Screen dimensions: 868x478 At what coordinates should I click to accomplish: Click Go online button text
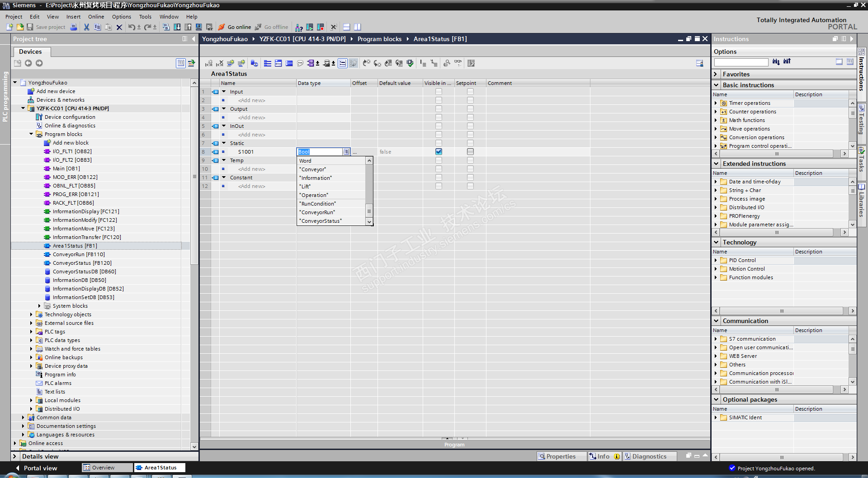pos(239,27)
